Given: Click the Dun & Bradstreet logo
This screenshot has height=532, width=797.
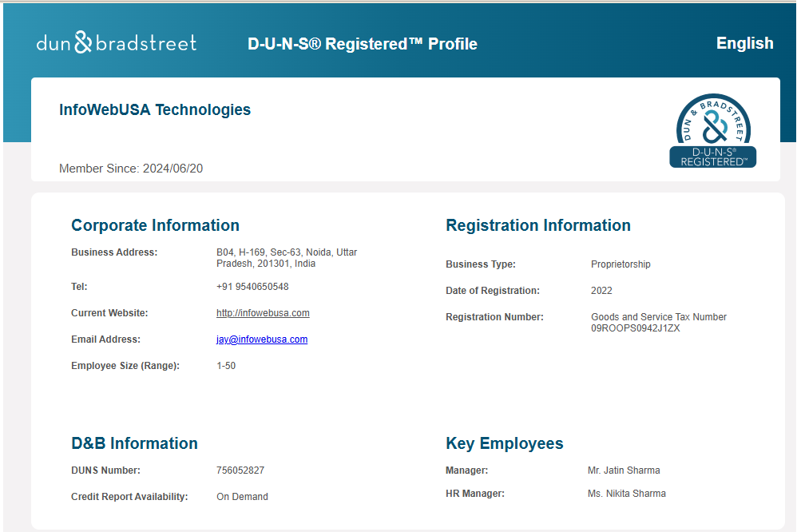Looking at the screenshot, I should pyautogui.click(x=117, y=42).
